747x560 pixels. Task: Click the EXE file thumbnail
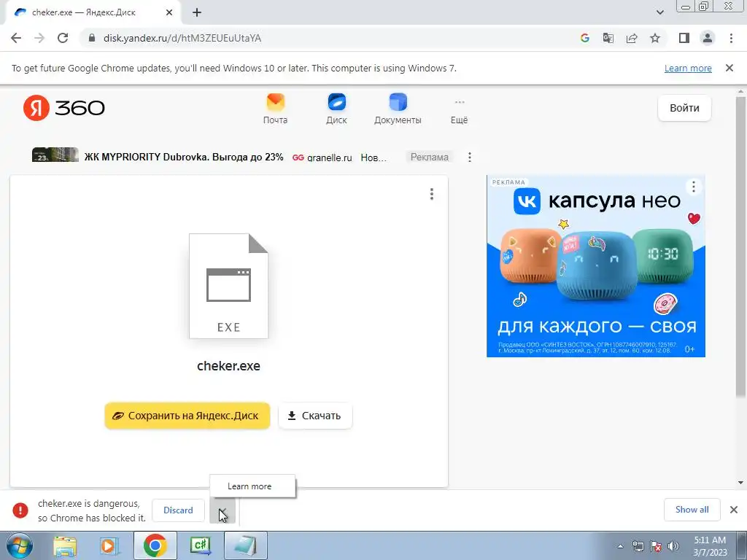click(228, 286)
